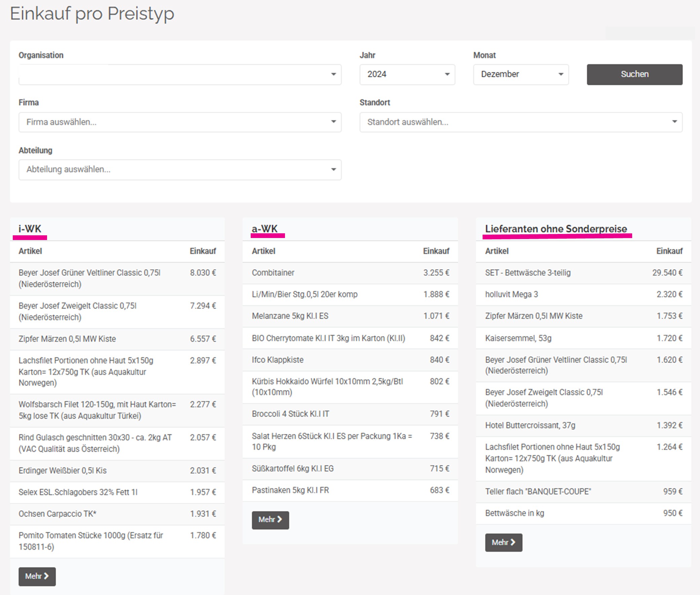This screenshot has height=595, width=700.
Task: Click Zipfer Märzen row in Lieferanten table
Action: click(x=584, y=316)
